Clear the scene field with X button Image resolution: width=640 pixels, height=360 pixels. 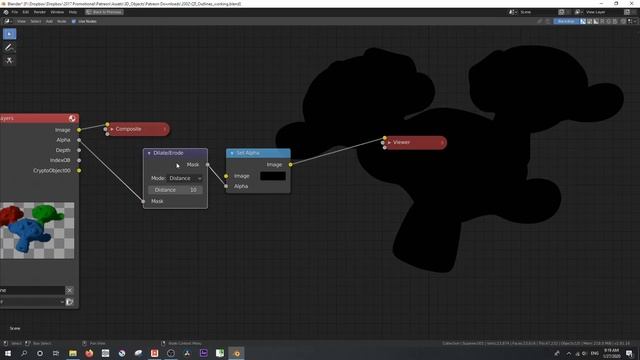[x=69, y=290]
